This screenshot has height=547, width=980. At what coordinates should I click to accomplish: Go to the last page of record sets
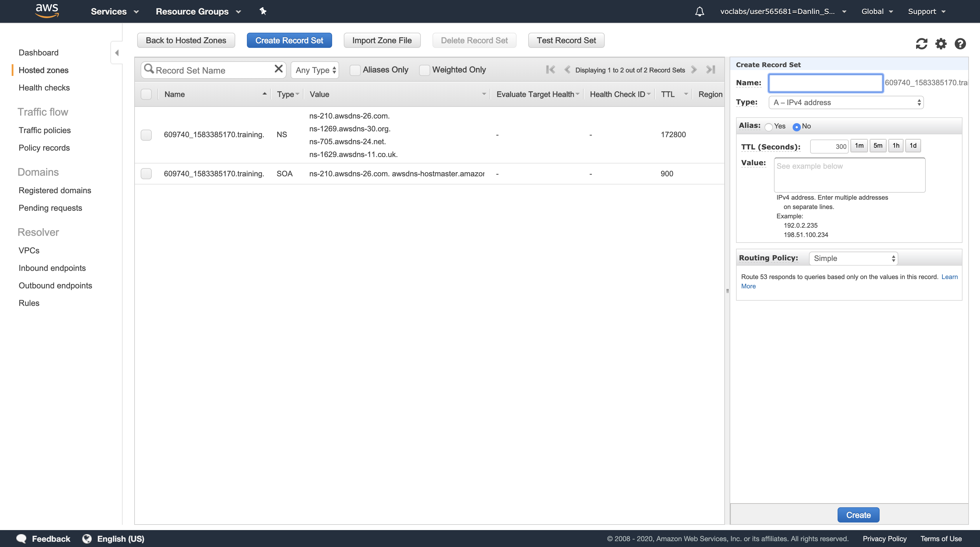click(x=710, y=69)
